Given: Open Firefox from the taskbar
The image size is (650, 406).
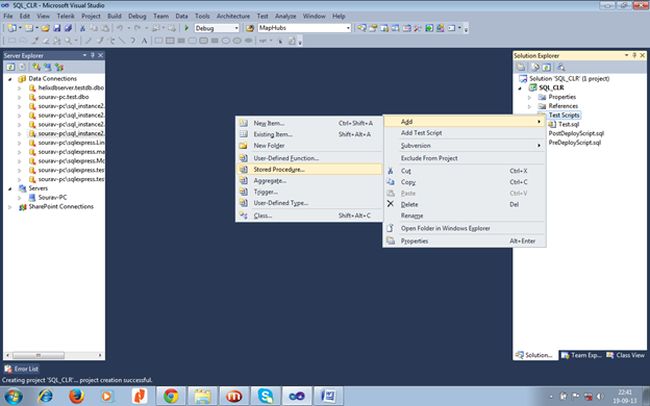Looking at the screenshot, I should (x=77, y=396).
